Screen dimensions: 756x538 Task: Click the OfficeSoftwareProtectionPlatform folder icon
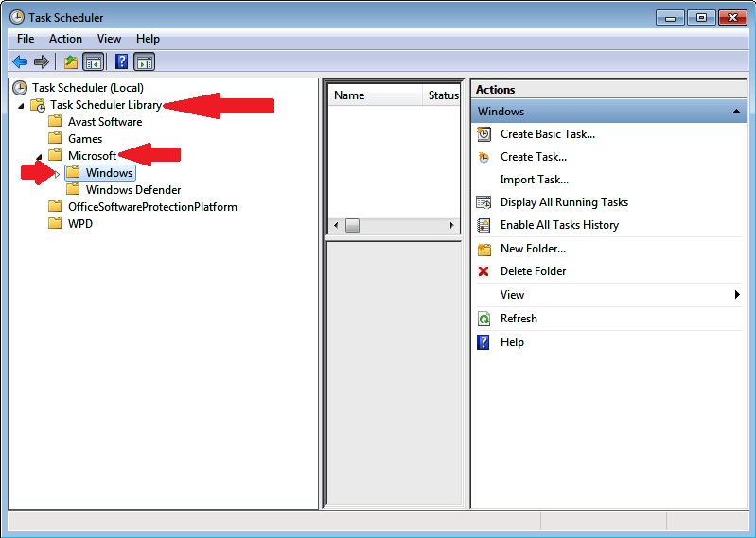click(56, 207)
